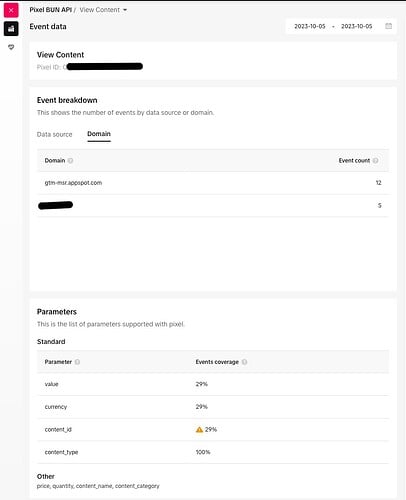This screenshot has height=500, width=406.
Task: Click the Pixel BUN API breadcrumb link
Action: coord(51,10)
